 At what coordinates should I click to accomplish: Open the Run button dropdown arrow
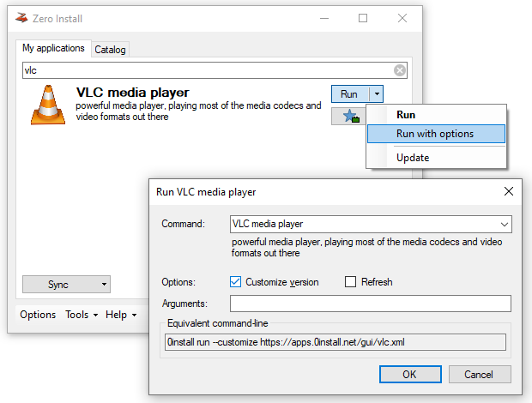(377, 93)
